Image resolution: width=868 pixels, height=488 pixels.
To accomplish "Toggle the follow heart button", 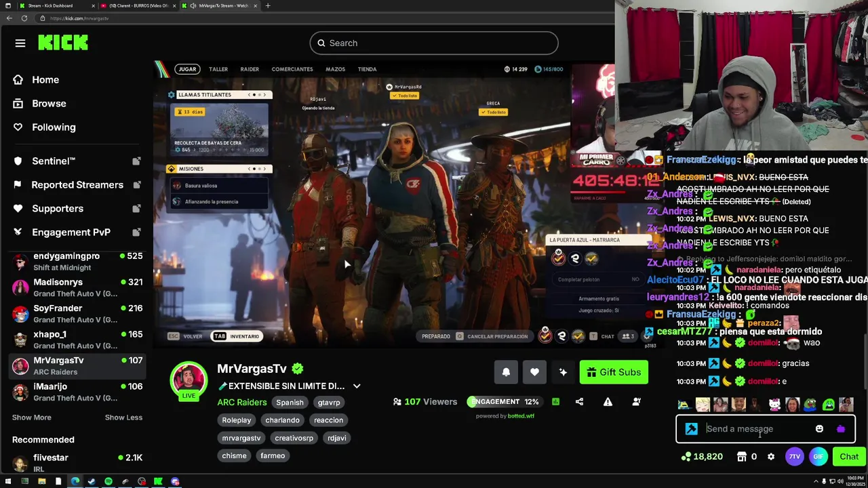I will coord(534,372).
